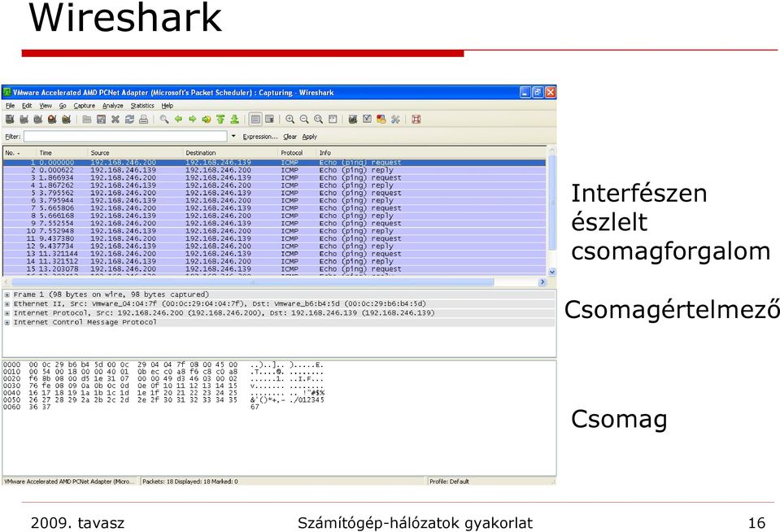Click the packet list vertical scrollbar thumb

pos(551,203)
